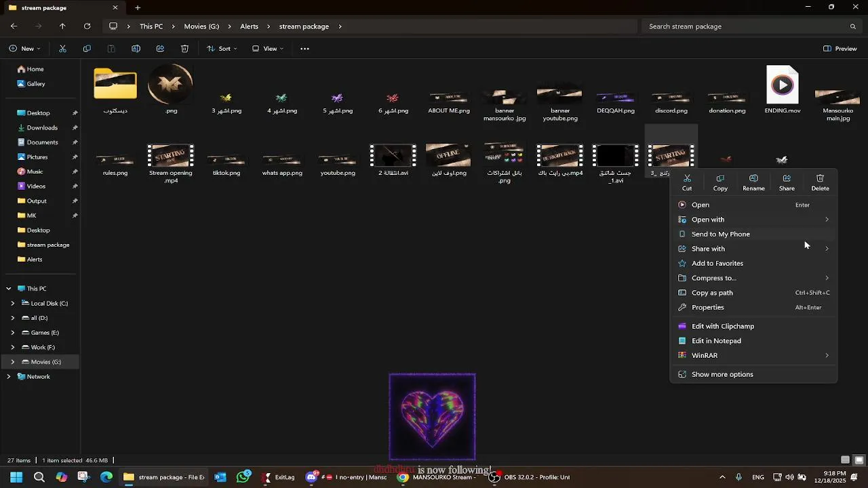The width and height of the screenshot is (868, 488).
Task: Click the toolbar Delete trash icon
Action: point(184,49)
